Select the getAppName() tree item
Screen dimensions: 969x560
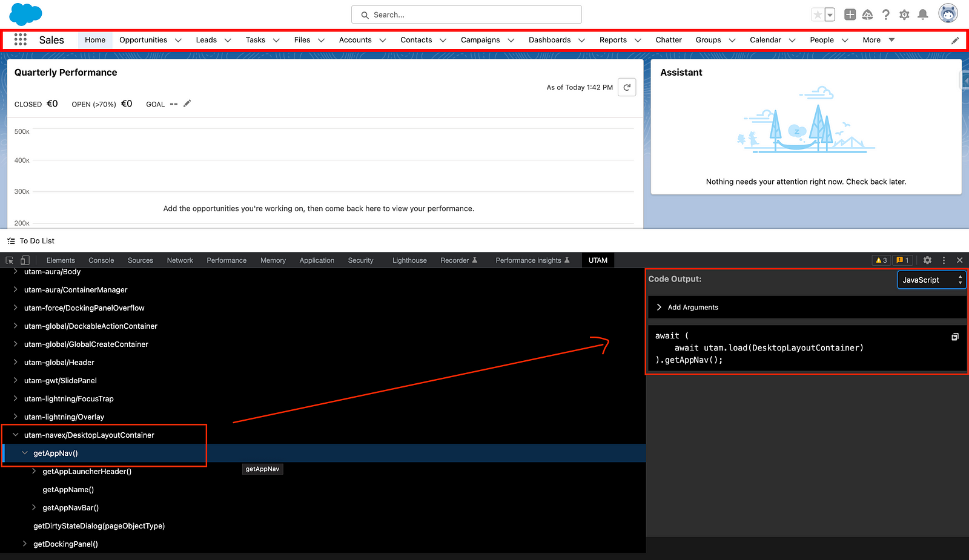click(68, 490)
